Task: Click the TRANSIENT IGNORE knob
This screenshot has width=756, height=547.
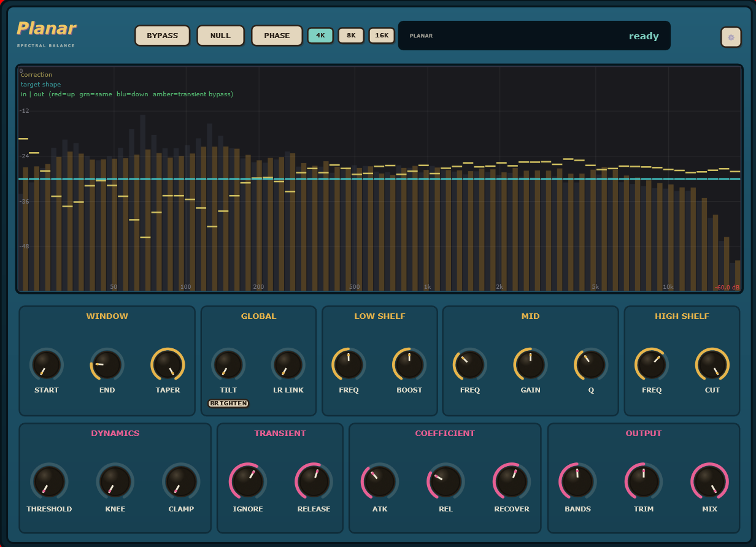Action: 248,481
